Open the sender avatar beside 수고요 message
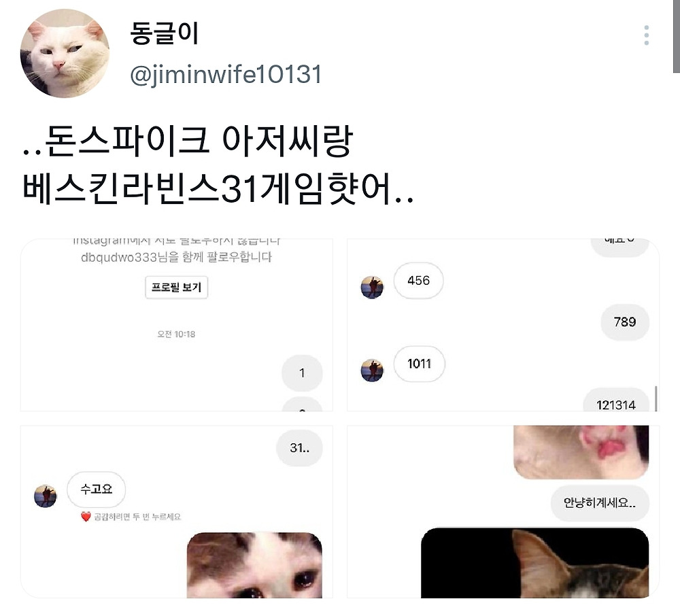Viewport: 680px width, 616px height. [x=45, y=496]
